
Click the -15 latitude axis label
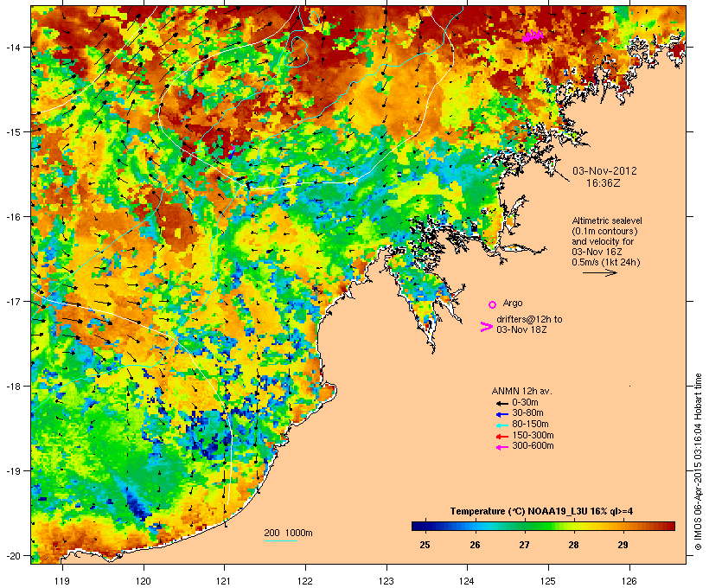13,132
